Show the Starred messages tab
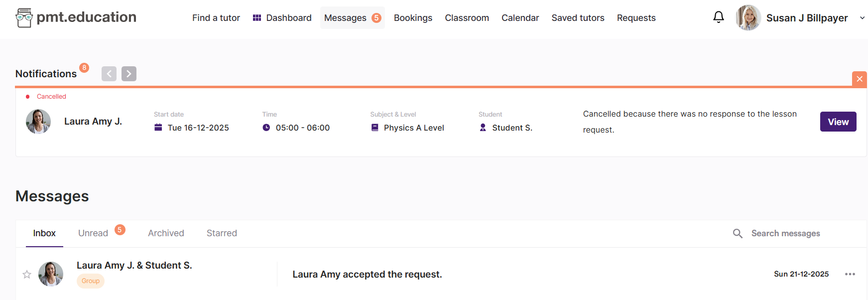 (222, 233)
